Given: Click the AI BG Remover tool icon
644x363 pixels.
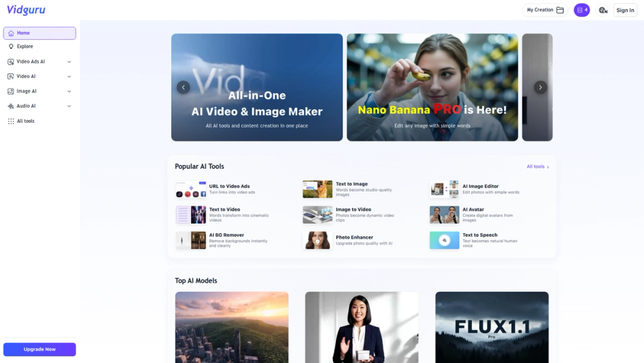Looking at the screenshot, I should pos(191,240).
